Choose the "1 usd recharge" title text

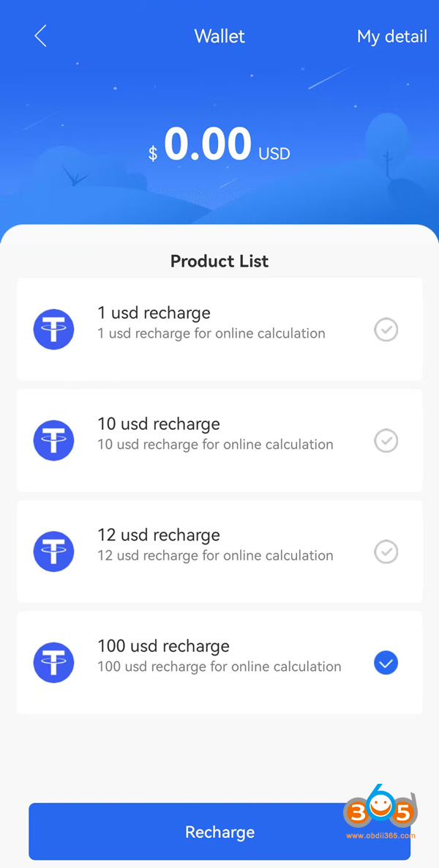tap(154, 313)
